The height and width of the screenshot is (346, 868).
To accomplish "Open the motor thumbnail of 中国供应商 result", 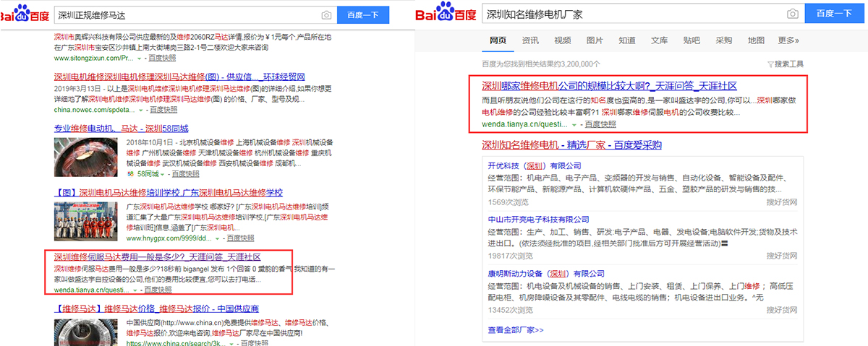I will coord(88,332).
